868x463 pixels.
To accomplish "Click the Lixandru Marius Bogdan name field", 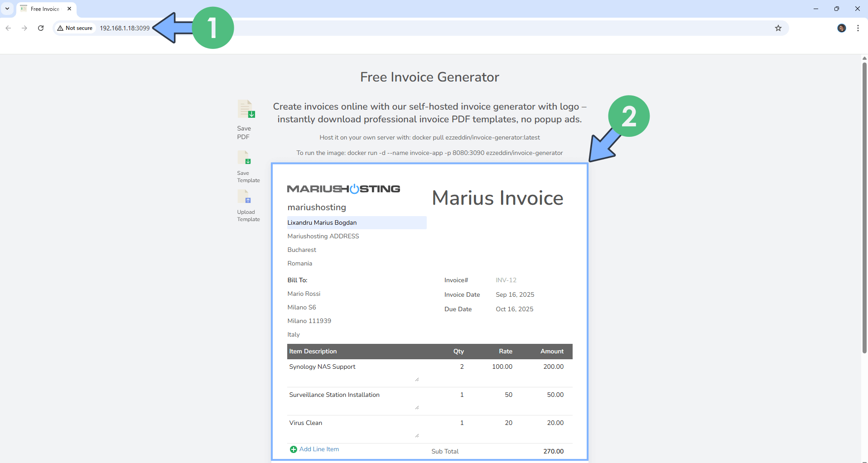I will pos(357,222).
